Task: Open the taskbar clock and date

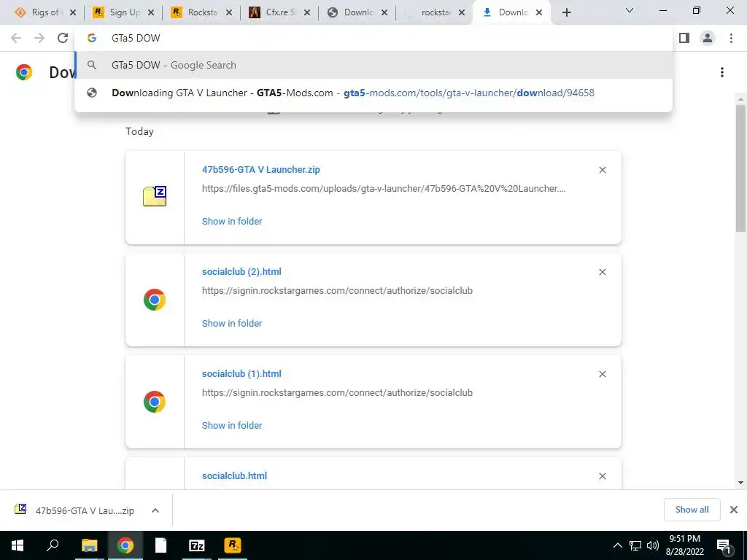Action: [x=684, y=545]
